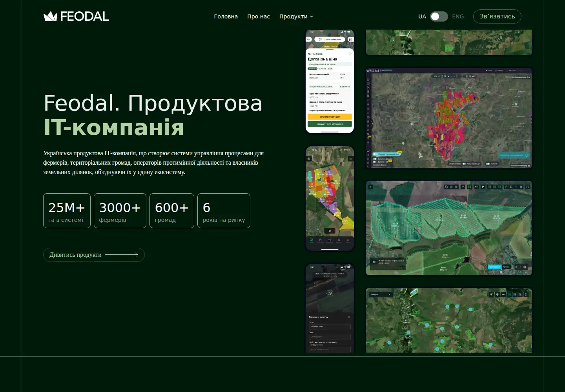Click the 25M+ га в системі card

click(67, 211)
